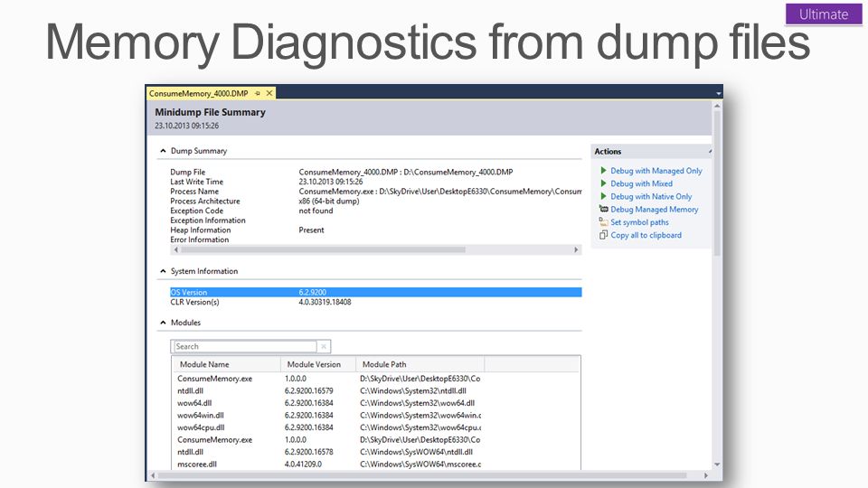Click green arrow beside Debug with Native Only
Screen dimensions: 868x488
pos(603,196)
